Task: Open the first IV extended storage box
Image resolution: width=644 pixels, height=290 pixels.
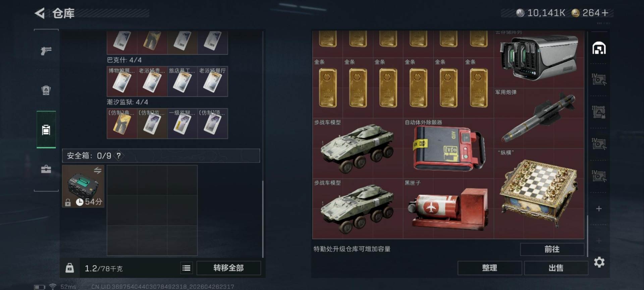Action: [x=599, y=80]
